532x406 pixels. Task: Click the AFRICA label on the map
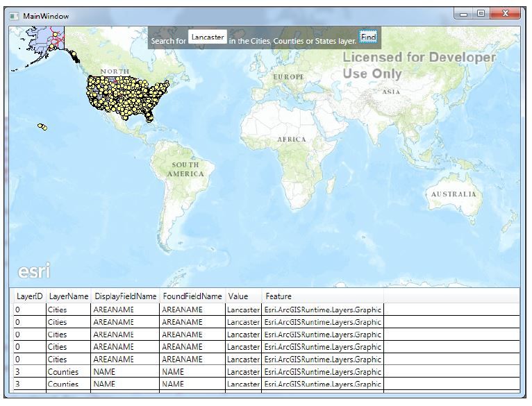click(292, 139)
